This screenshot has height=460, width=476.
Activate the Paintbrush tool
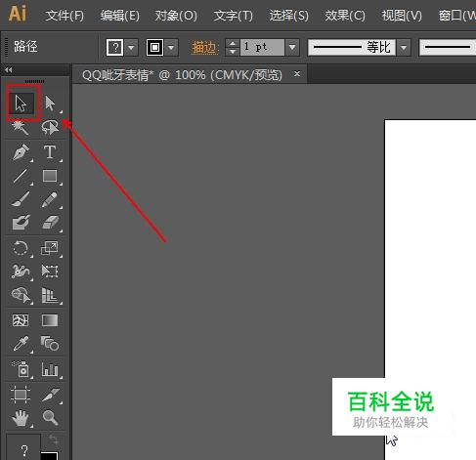[21, 199]
